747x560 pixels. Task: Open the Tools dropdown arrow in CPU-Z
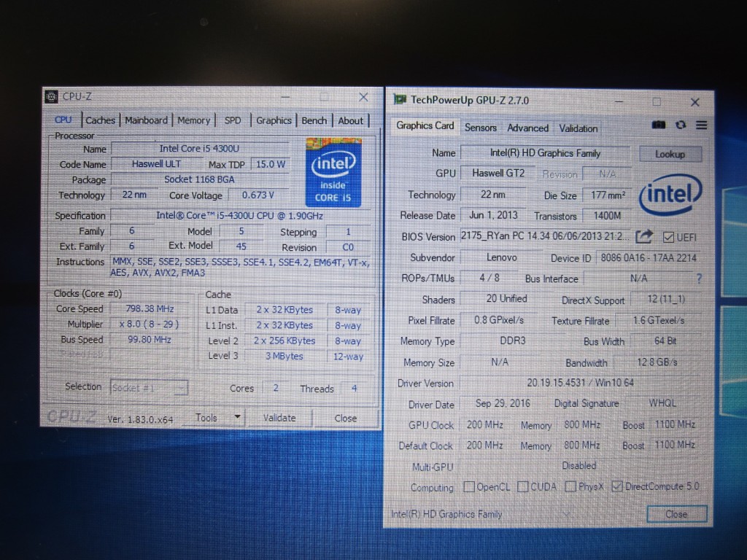pos(237,417)
